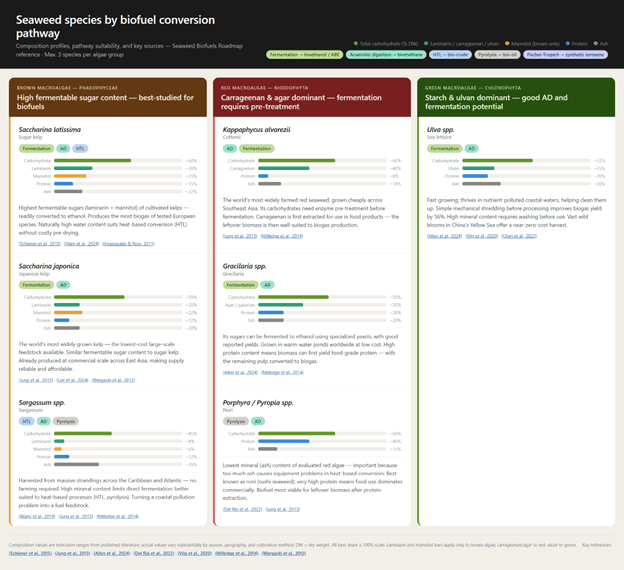Click the Fischer-Tropsch → synthetic kerosene pill
This screenshot has height=570, width=624.
(565, 55)
